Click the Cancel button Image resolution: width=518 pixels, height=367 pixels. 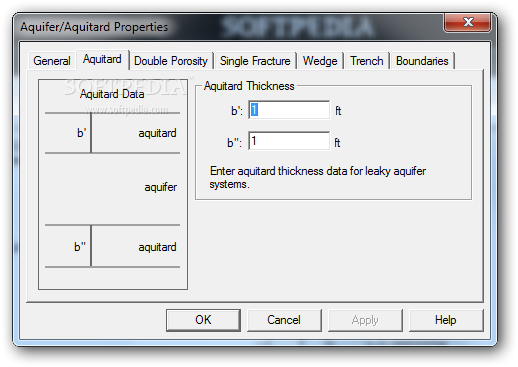284,320
